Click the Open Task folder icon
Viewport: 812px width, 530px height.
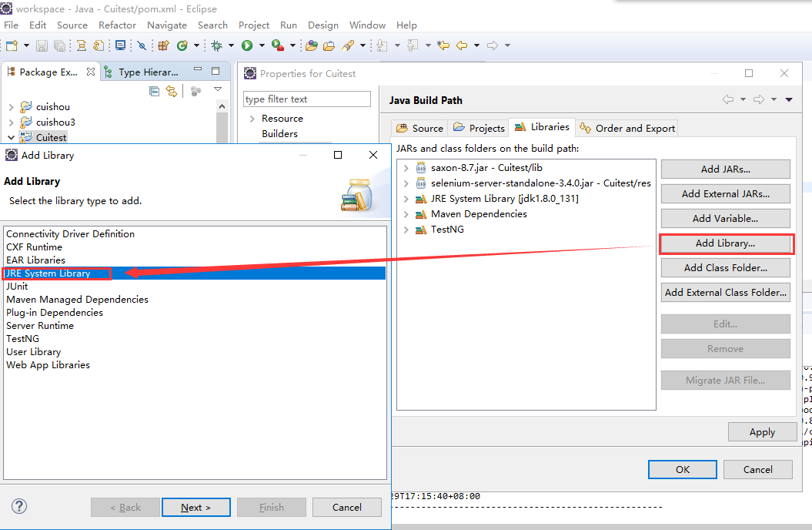click(329, 45)
